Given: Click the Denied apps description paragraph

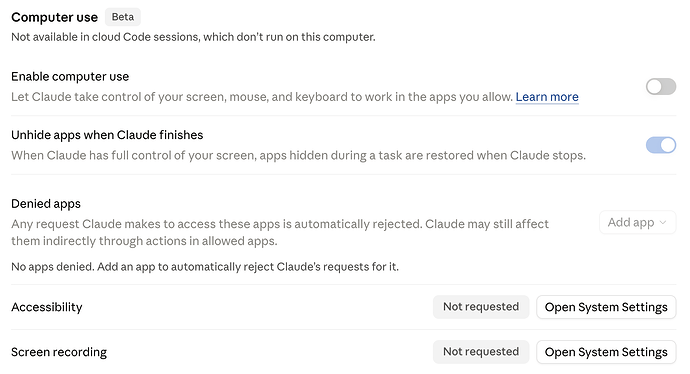Looking at the screenshot, I should (x=280, y=232).
